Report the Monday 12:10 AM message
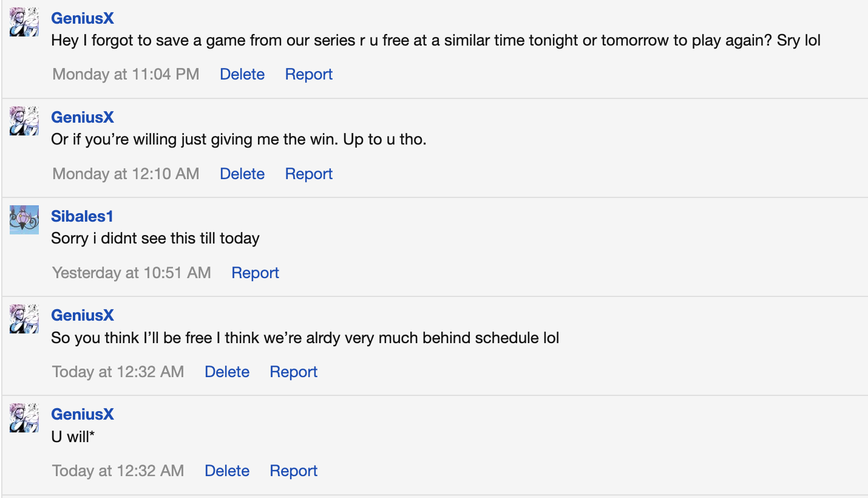The height and width of the screenshot is (498, 868). [x=309, y=174]
